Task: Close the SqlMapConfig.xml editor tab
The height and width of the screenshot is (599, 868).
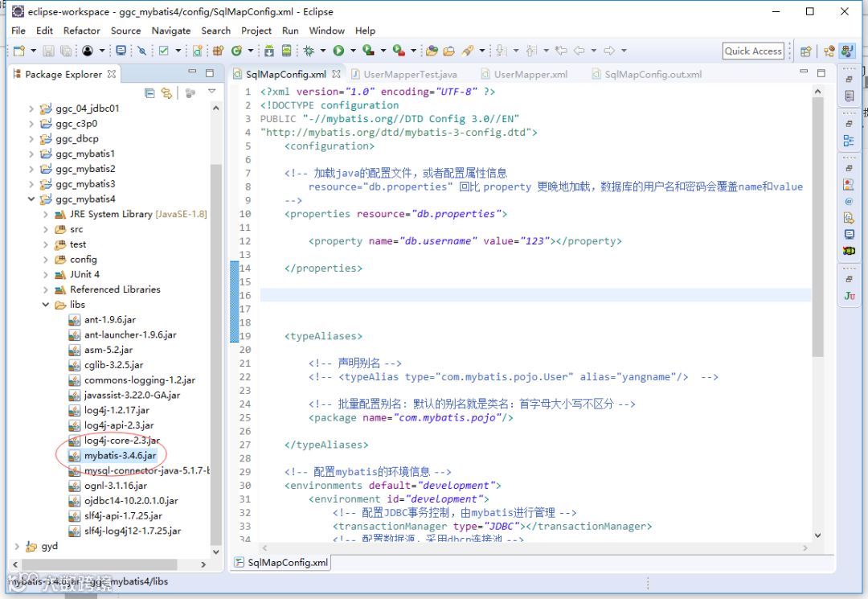Action: tap(337, 74)
